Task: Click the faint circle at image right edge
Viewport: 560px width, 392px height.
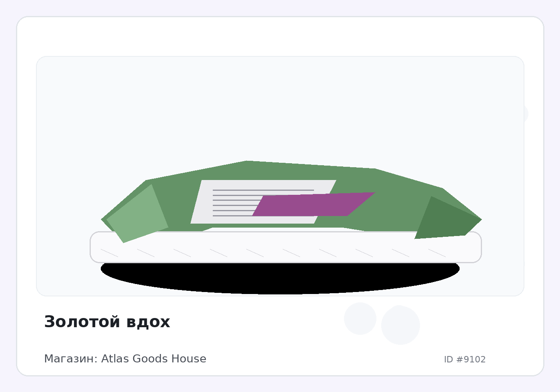Action: point(526,114)
